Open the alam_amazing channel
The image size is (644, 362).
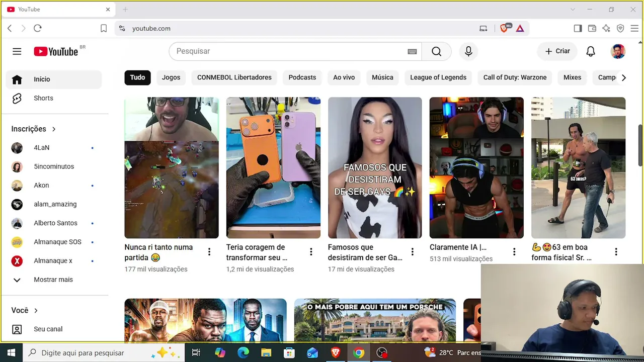54,204
